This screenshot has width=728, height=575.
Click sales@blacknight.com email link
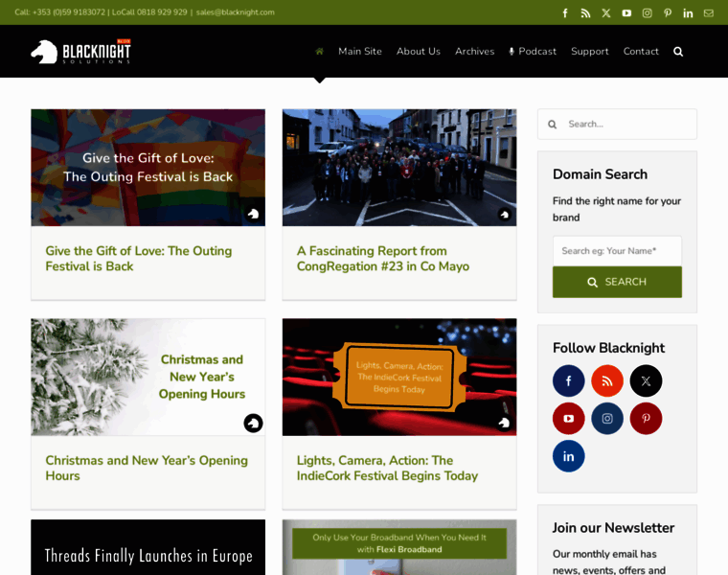point(235,12)
